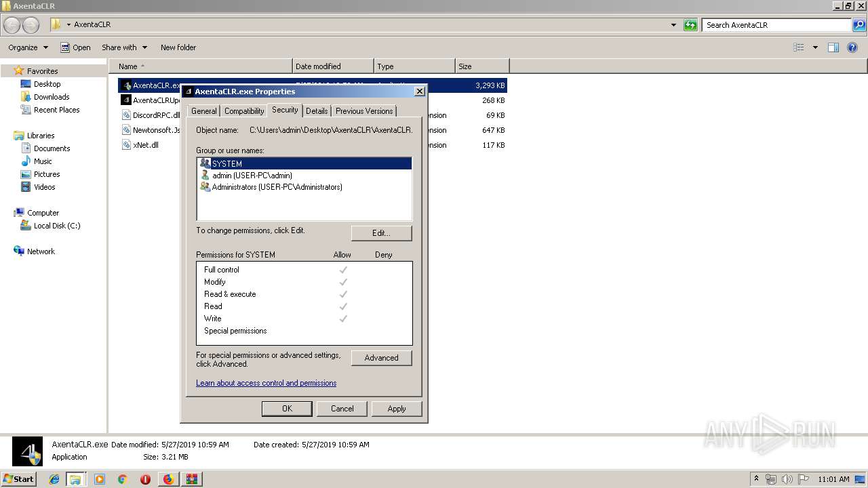Switch to the Compatibility tab
The width and height of the screenshot is (868, 488).
[244, 111]
